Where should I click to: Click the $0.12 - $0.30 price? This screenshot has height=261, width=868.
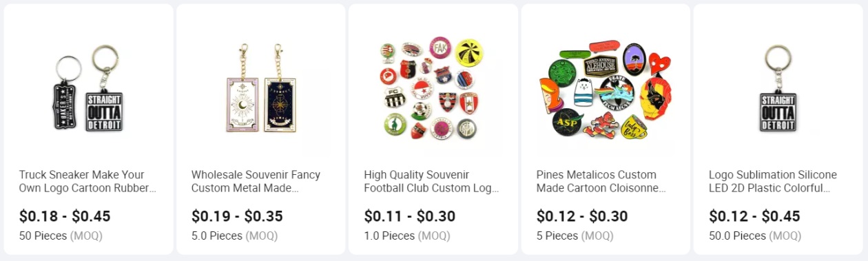click(x=582, y=216)
